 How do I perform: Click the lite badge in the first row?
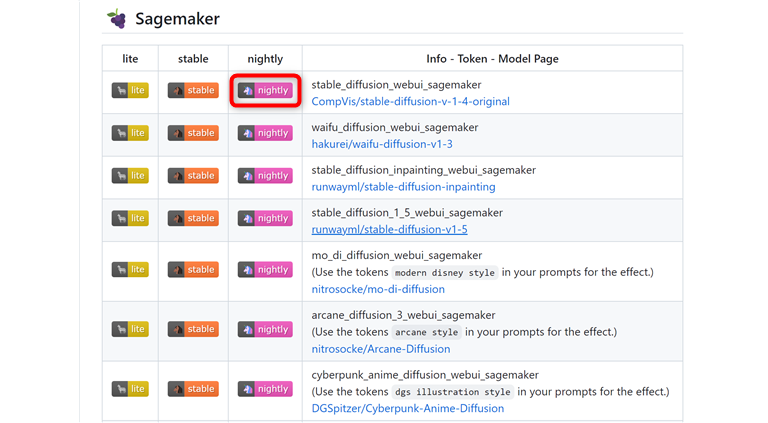click(x=130, y=90)
